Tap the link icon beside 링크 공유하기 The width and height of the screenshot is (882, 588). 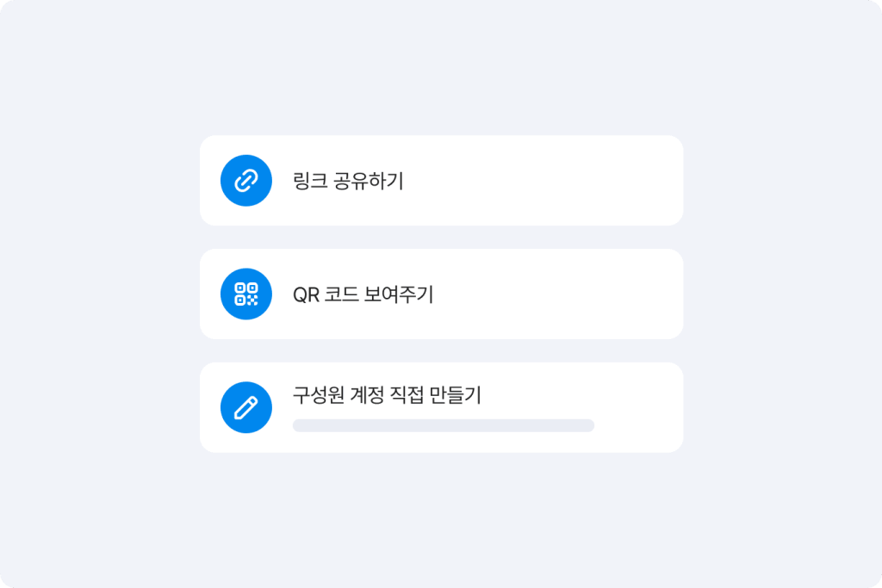pos(246,181)
